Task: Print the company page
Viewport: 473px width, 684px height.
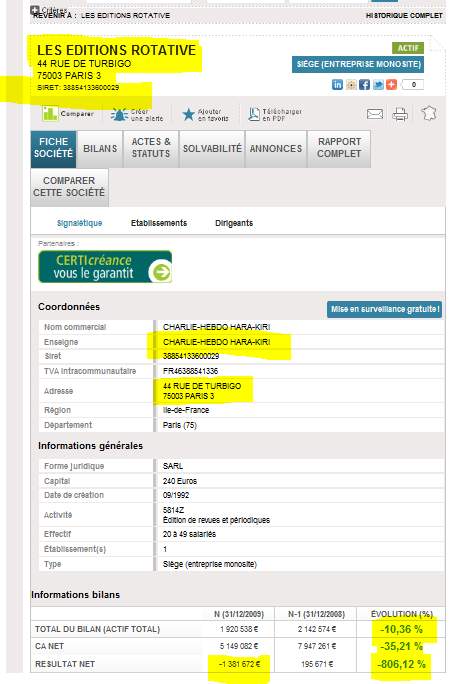Action: point(400,114)
